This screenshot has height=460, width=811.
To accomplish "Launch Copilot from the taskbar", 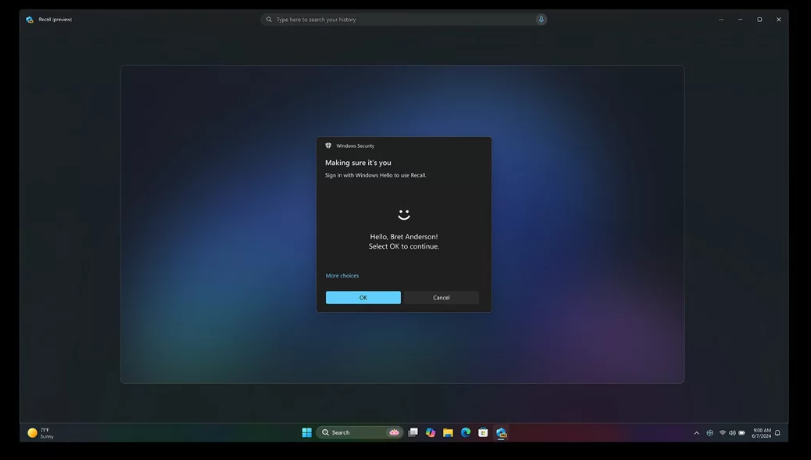I will coord(430,433).
